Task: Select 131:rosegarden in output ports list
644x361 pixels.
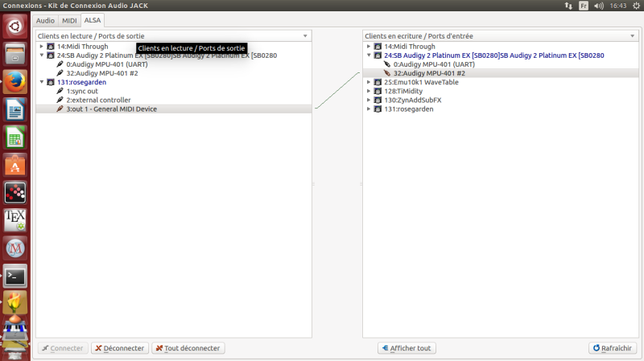Action: pos(82,82)
